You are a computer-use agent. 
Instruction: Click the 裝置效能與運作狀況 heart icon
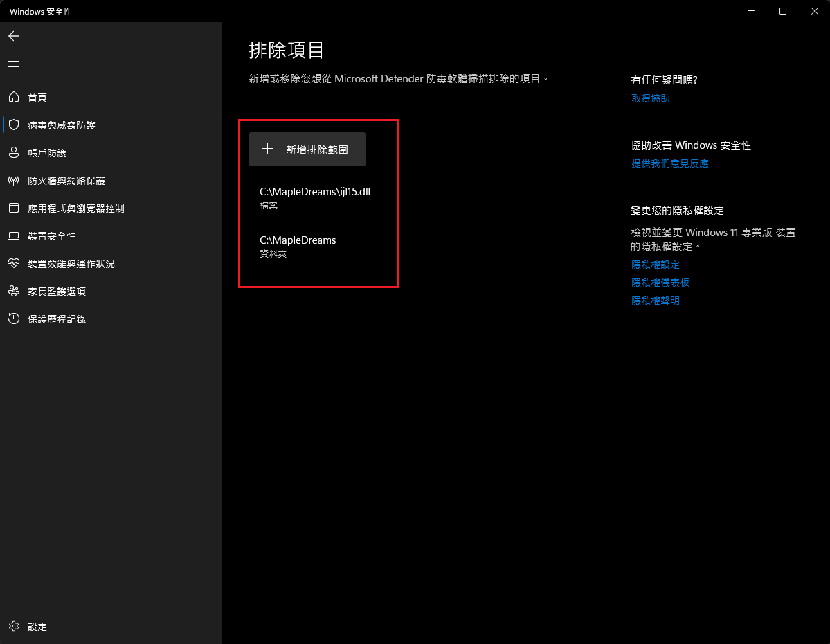click(x=14, y=264)
